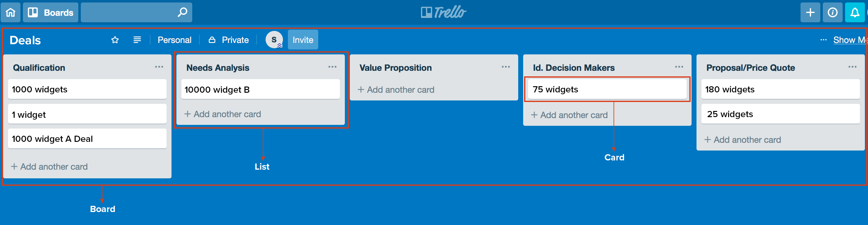The image size is (868, 225).
Task: Change Private visibility setting
Action: coord(229,40)
